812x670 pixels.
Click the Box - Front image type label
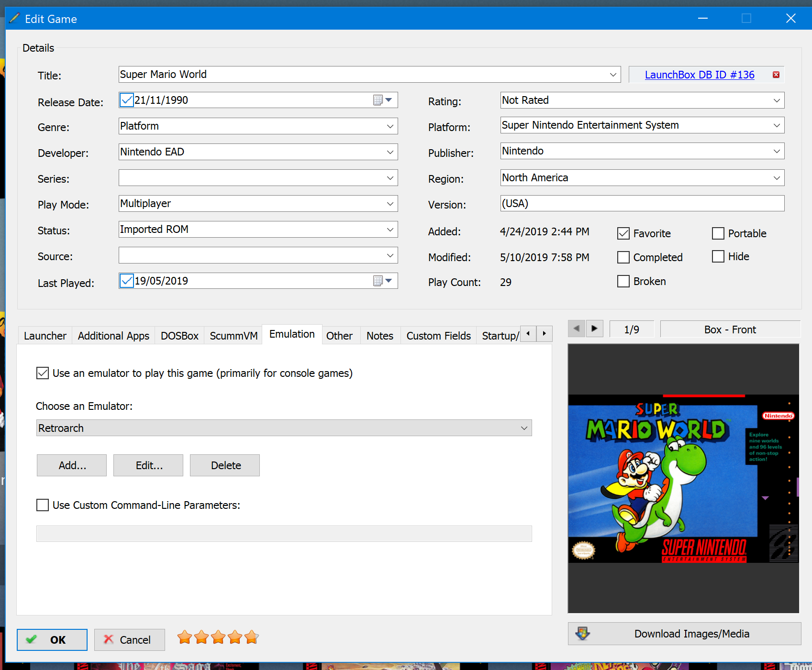click(730, 330)
